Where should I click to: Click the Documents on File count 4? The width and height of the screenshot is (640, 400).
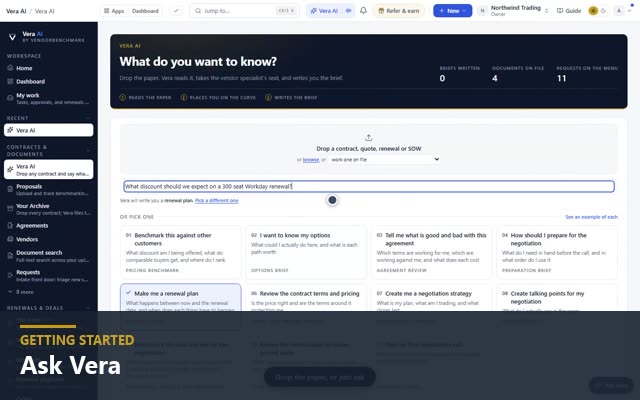495,78
